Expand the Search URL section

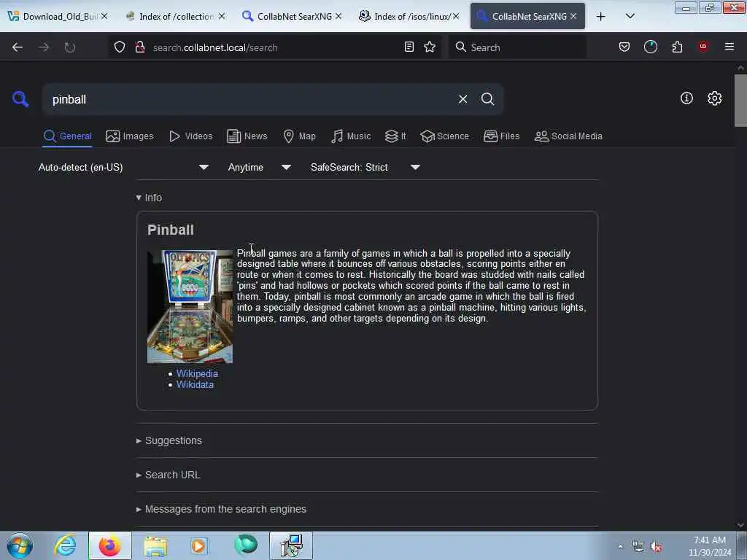click(x=169, y=475)
